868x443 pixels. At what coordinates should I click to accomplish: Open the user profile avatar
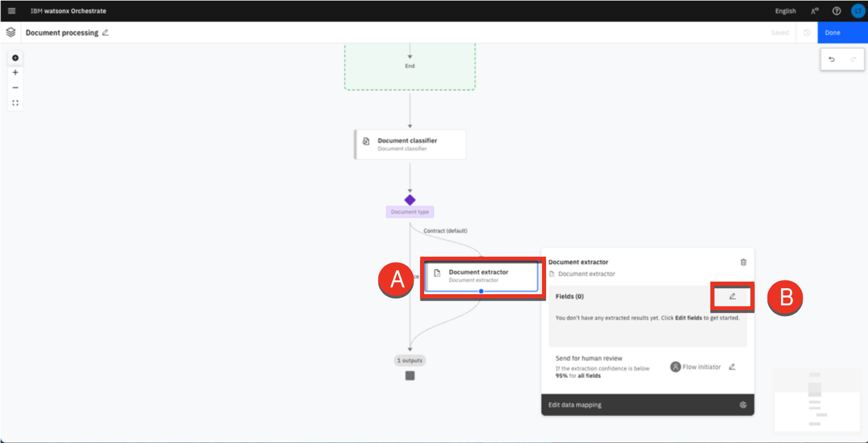(857, 11)
